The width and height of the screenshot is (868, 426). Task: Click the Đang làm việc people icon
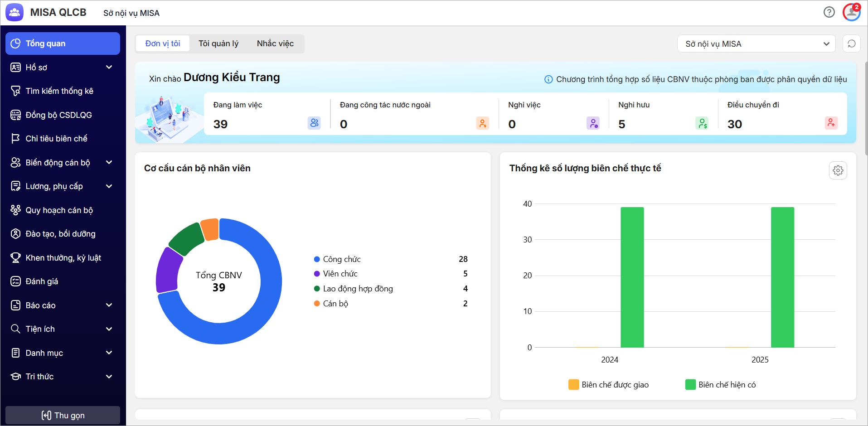click(x=314, y=123)
